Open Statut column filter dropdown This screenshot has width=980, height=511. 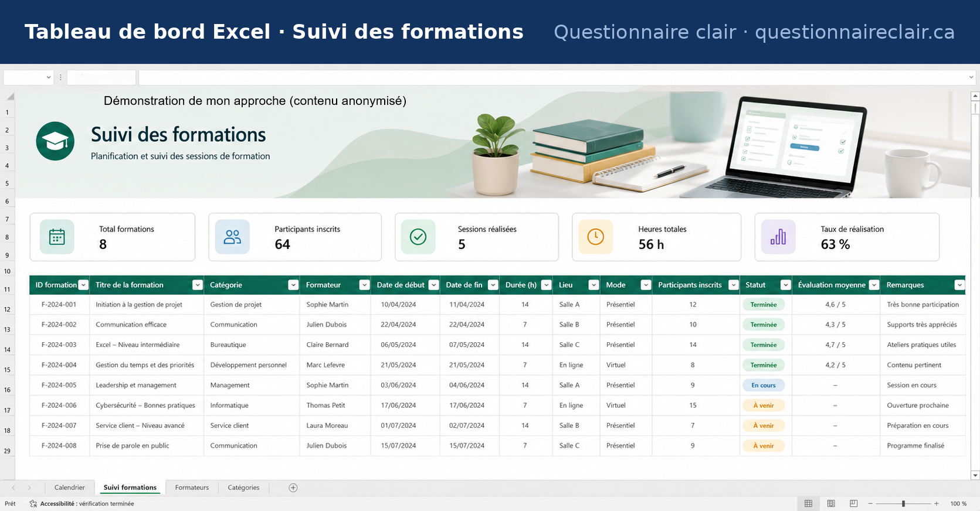point(786,285)
